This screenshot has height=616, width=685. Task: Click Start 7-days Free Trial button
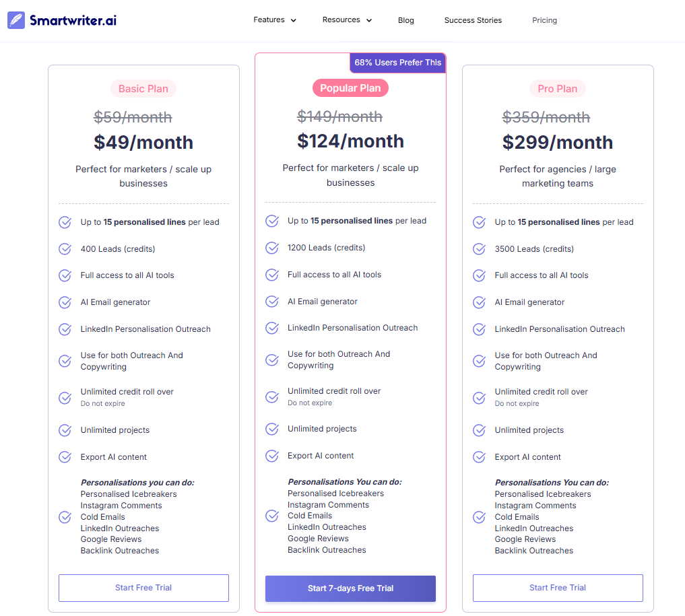(x=350, y=588)
